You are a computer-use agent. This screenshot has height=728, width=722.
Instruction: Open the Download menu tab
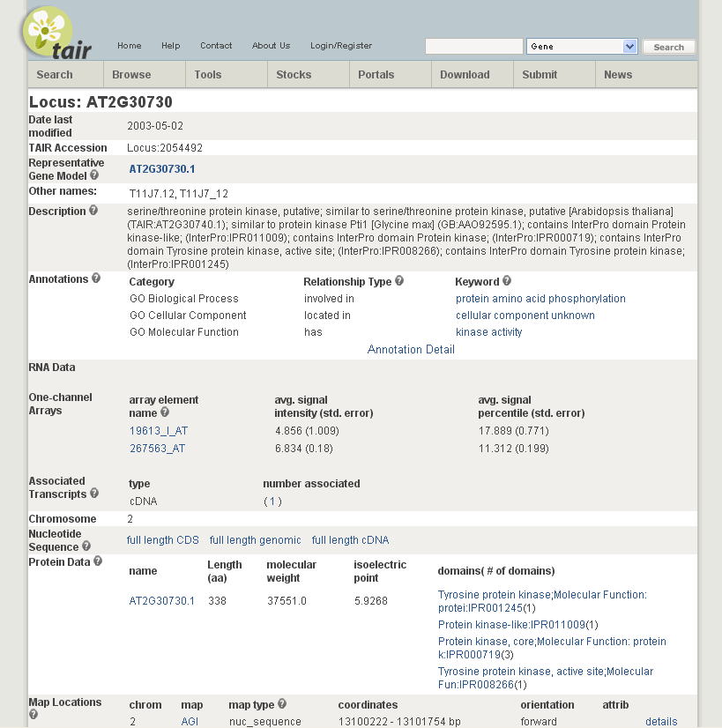473,74
